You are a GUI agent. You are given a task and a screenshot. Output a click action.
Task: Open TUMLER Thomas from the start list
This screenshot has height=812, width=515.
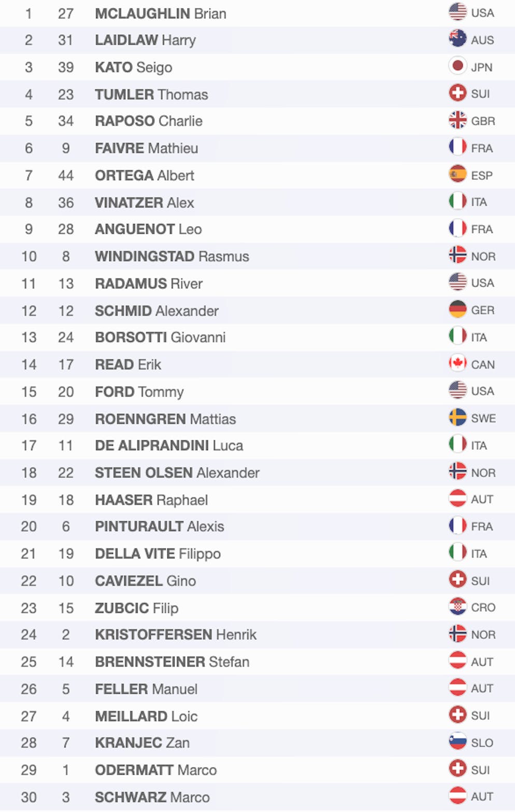tap(151, 94)
